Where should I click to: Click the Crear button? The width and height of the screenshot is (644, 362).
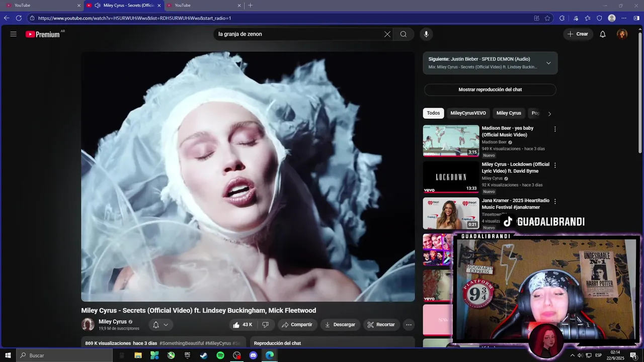(x=578, y=34)
